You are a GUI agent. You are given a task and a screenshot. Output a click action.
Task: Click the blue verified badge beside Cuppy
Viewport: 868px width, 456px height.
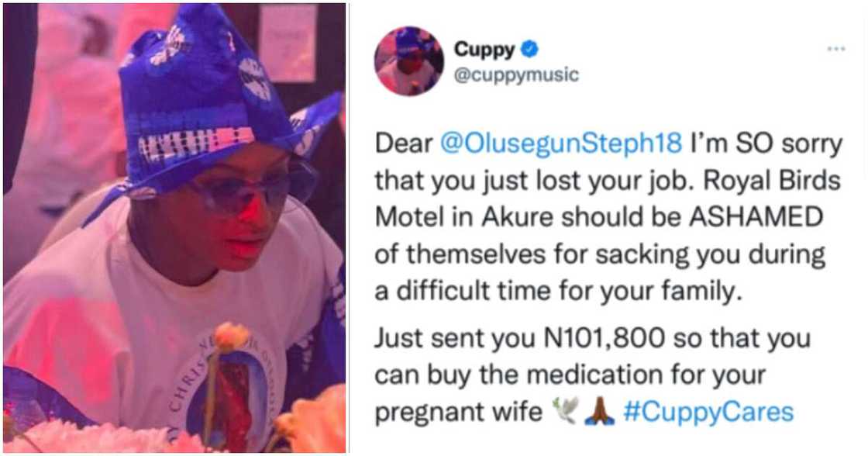[530, 49]
